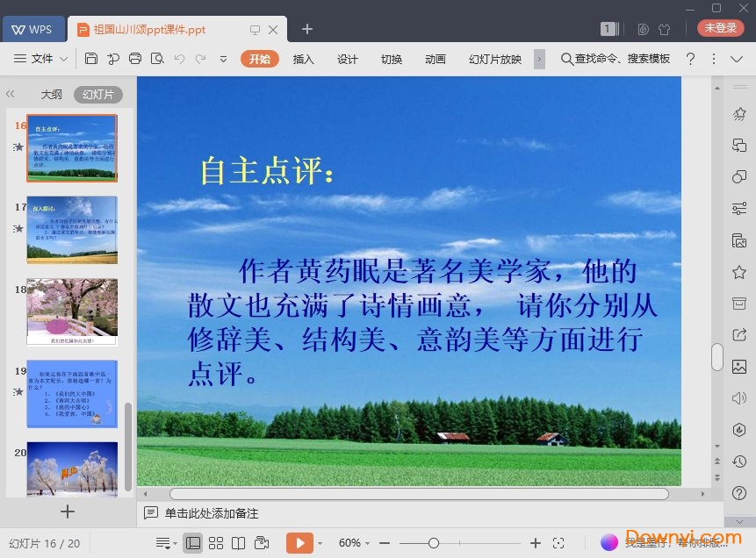This screenshot has width=756, height=558.
Task: Open the 插入 ribbon tab
Action: point(303,59)
